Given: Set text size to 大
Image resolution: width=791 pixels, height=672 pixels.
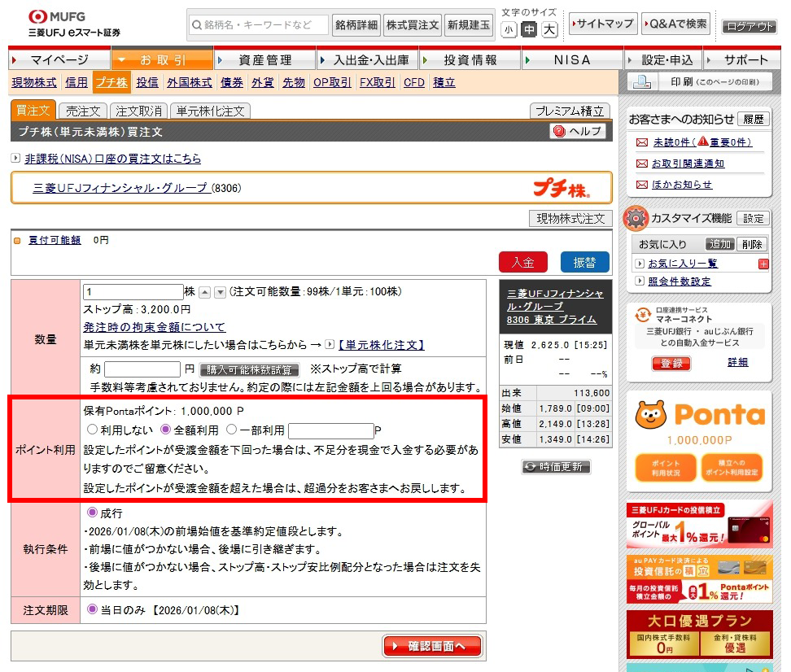Looking at the screenshot, I should point(549,30).
